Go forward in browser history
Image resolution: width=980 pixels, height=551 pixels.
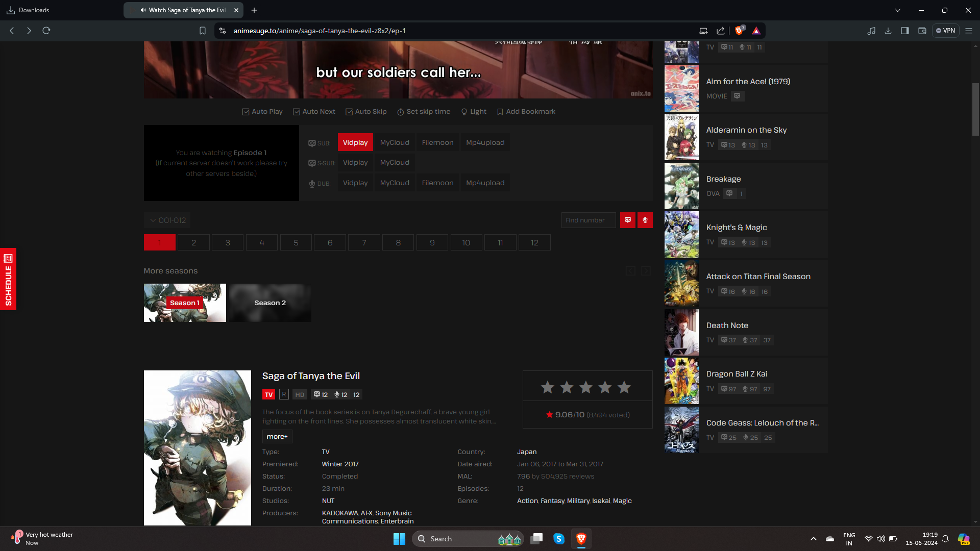click(29, 31)
